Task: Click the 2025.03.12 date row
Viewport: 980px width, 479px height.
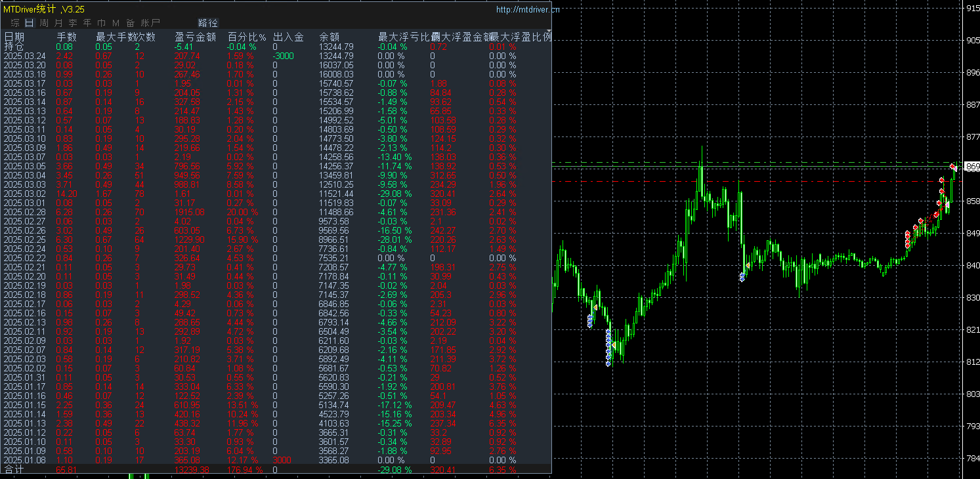Action: 24,120
